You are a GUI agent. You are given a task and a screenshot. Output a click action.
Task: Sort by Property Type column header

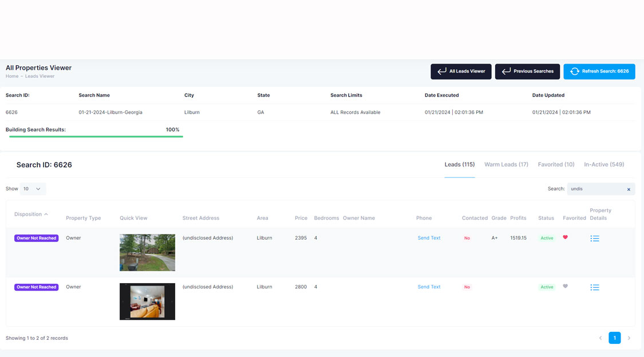pyautogui.click(x=84, y=218)
